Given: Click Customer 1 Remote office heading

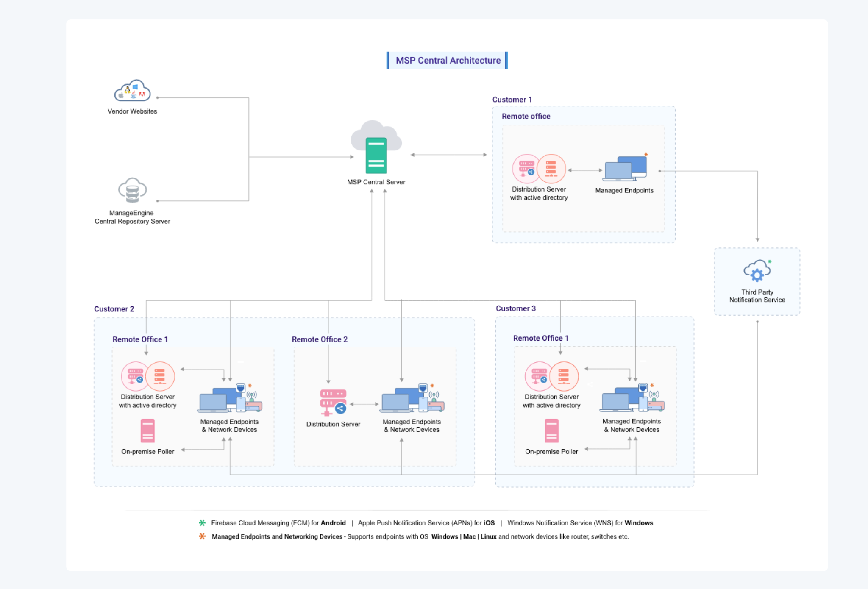Looking at the screenshot, I should pyautogui.click(x=526, y=116).
